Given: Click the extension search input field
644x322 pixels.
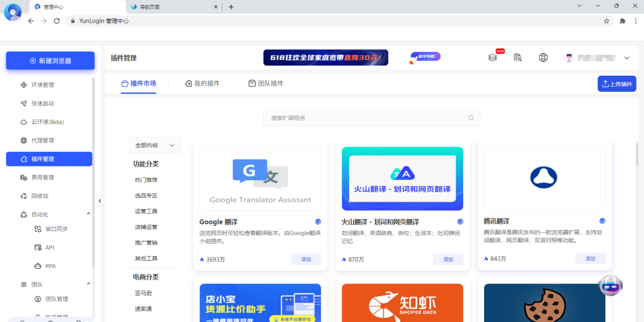Looking at the screenshot, I should 371,118.
